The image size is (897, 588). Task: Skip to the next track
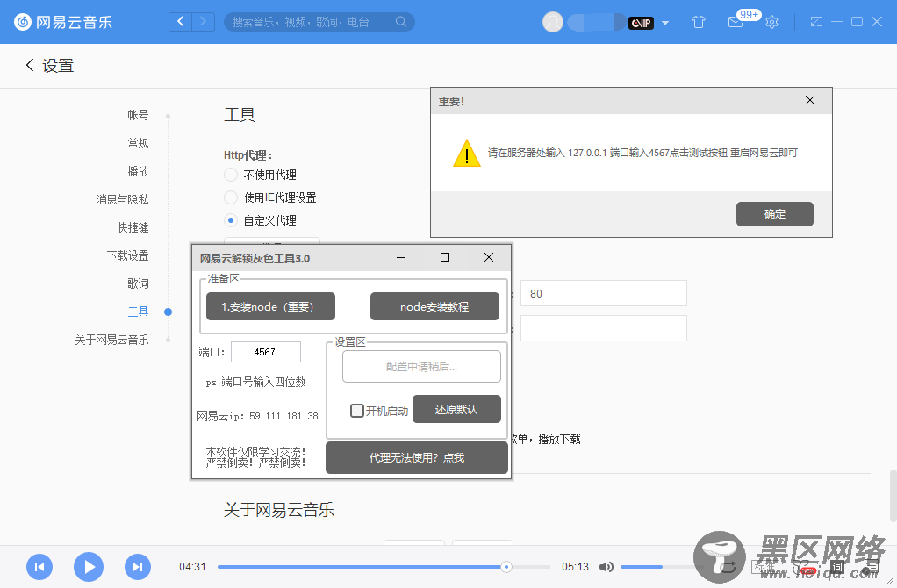pos(138,567)
